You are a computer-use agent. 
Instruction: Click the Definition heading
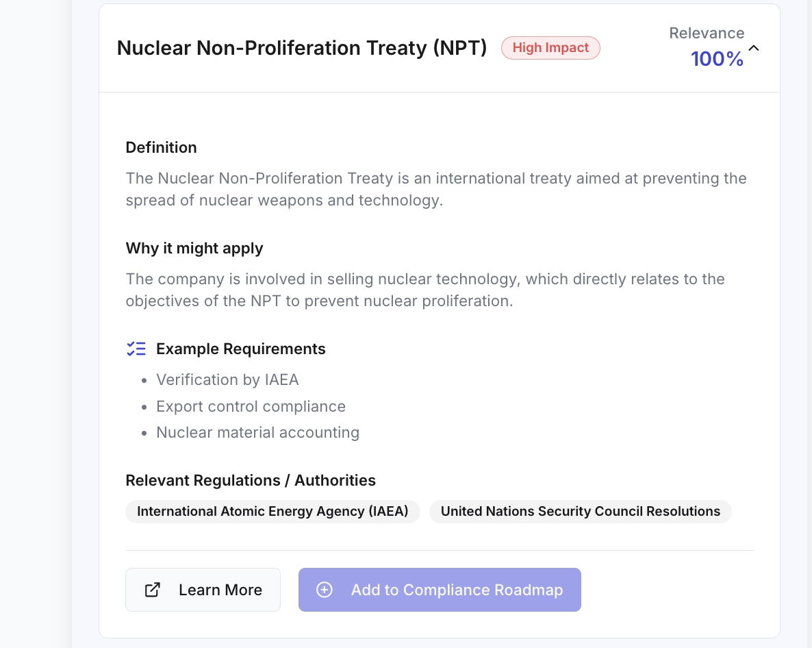click(161, 148)
